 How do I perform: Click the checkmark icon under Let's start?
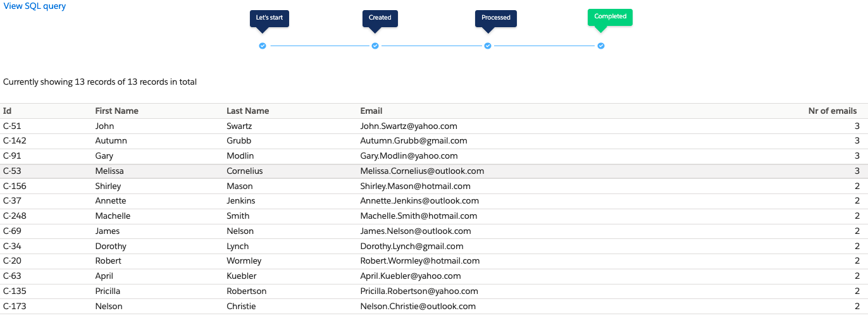[263, 46]
